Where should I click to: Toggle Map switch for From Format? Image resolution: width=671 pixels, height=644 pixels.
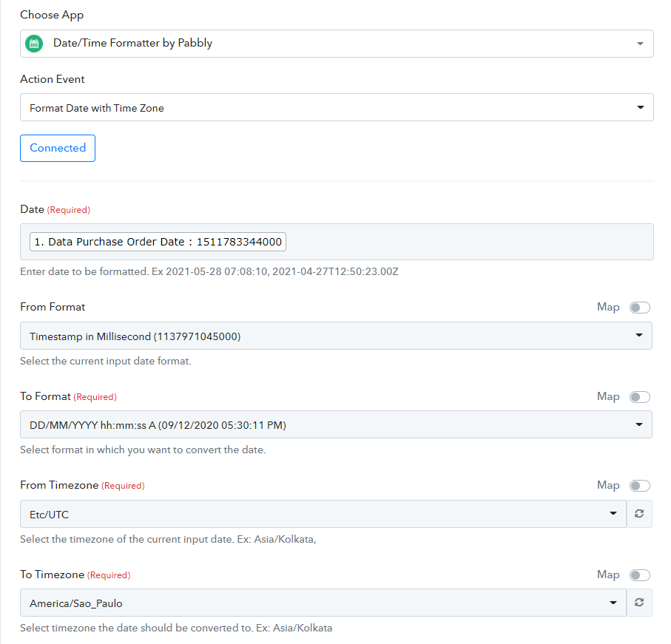coord(639,308)
